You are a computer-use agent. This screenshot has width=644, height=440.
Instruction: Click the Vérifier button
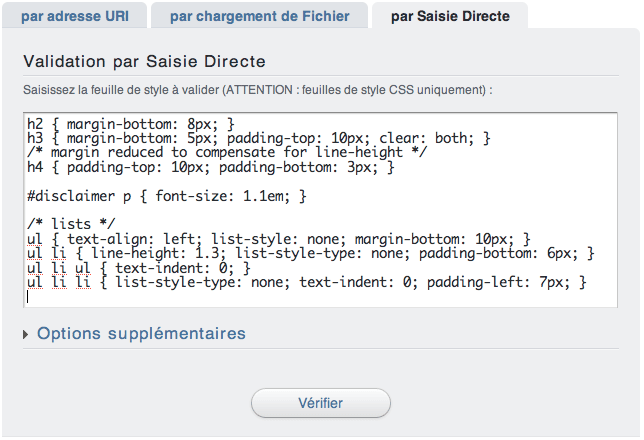(x=320, y=403)
